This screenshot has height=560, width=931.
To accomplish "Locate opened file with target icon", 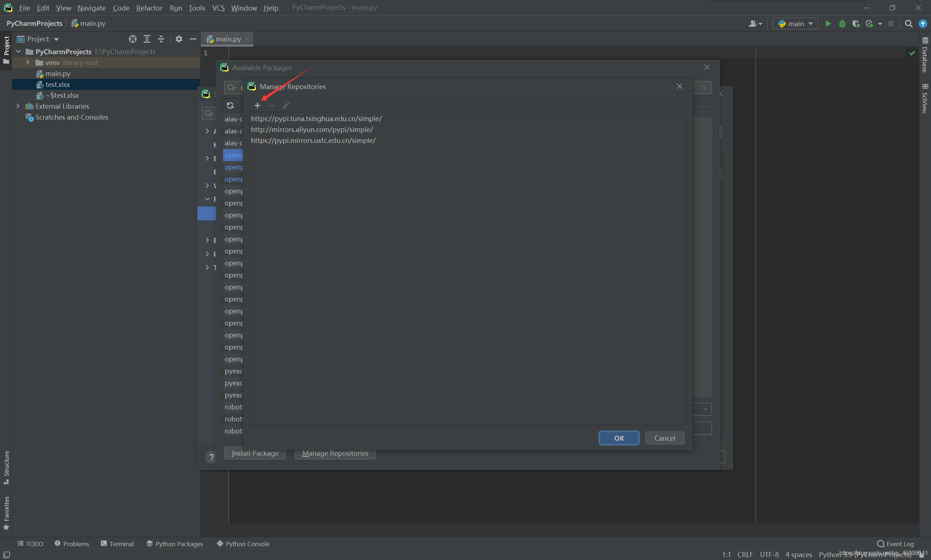I will coord(132,39).
